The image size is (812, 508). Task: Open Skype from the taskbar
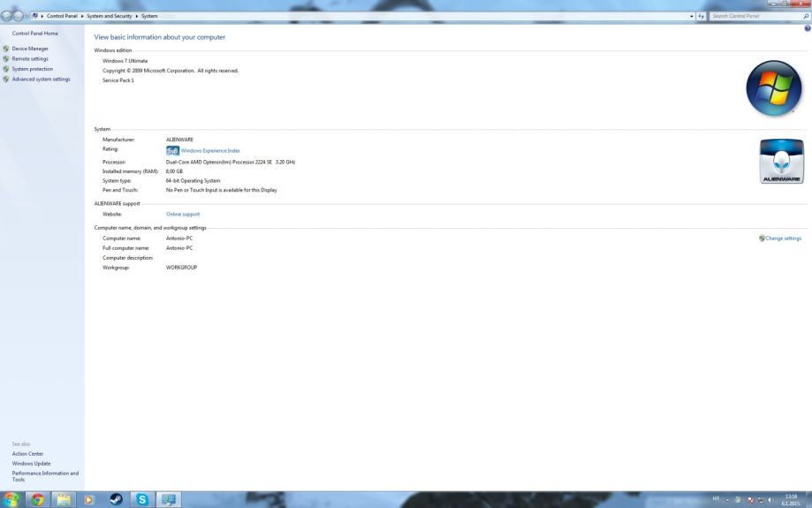142,499
